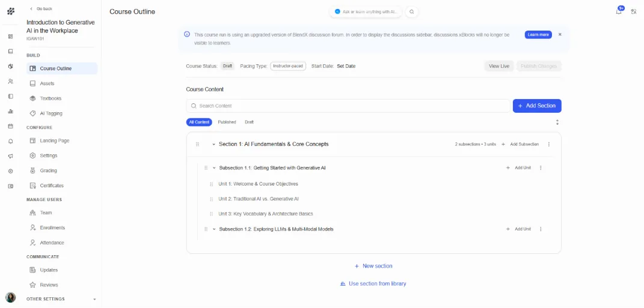Focus the Search Content field

[348, 106]
